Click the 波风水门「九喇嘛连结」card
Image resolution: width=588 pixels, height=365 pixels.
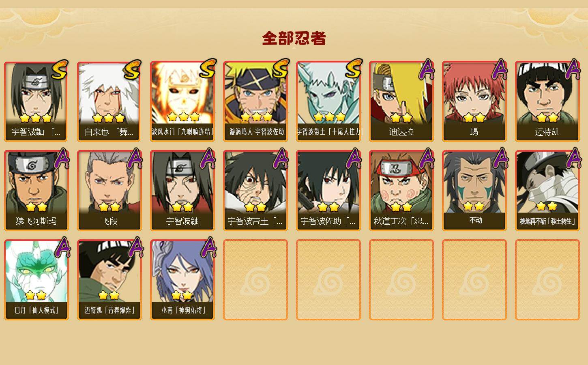182,101
